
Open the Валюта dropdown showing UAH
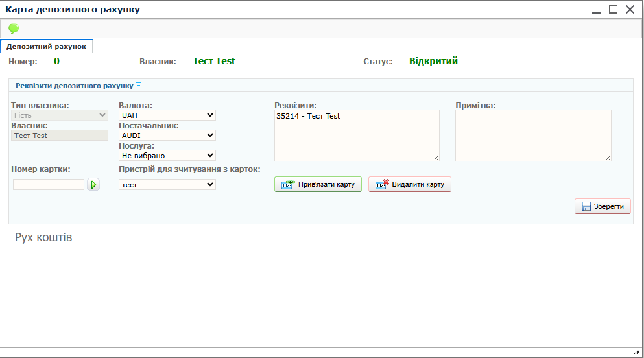point(167,115)
